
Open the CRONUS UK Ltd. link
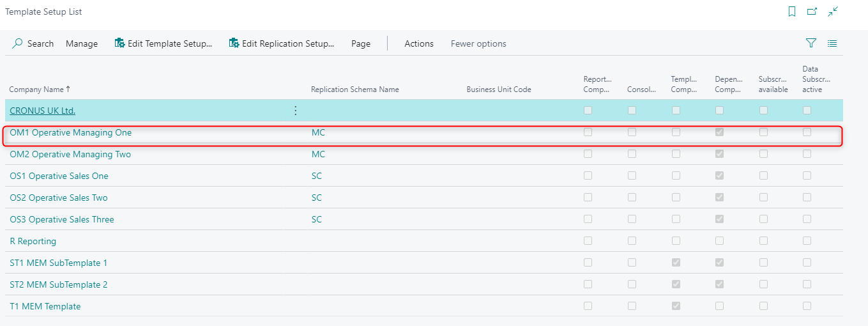coord(43,111)
